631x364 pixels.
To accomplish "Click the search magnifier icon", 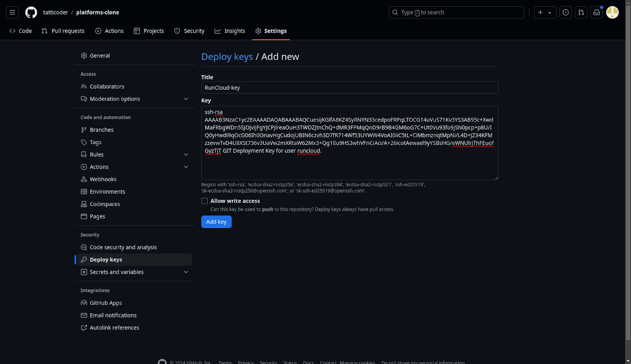I will tap(395, 12).
